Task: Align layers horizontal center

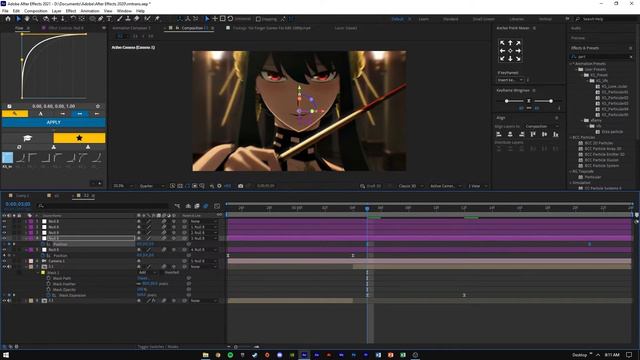Action: pos(510,134)
